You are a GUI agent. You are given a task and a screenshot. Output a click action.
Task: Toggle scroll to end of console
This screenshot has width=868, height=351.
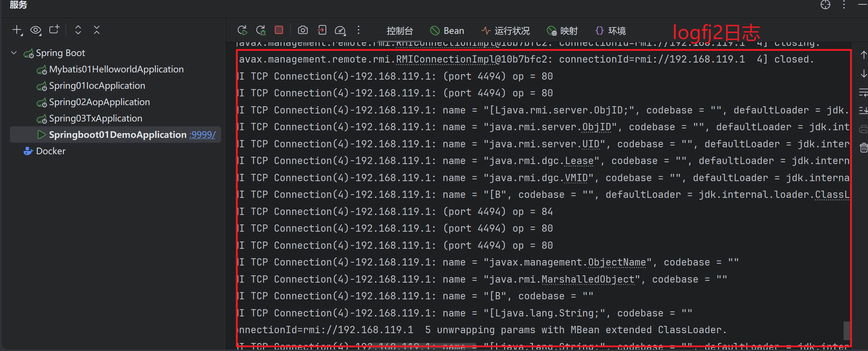pos(864,110)
